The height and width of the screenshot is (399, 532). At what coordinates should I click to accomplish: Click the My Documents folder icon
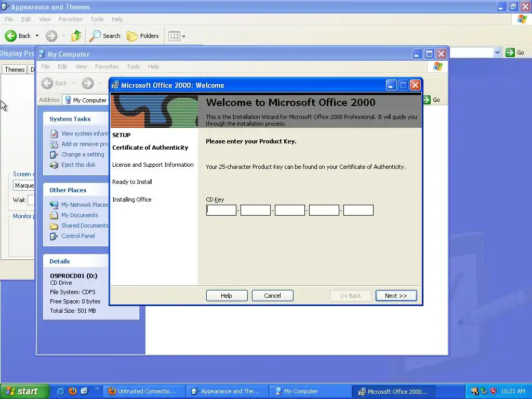pyautogui.click(x=54, y=216)
